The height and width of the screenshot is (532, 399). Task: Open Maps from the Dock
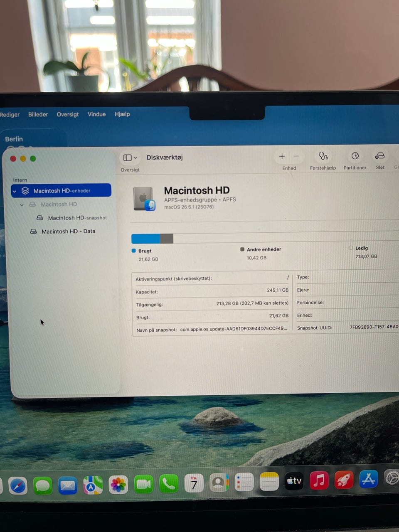coord(93,485)
